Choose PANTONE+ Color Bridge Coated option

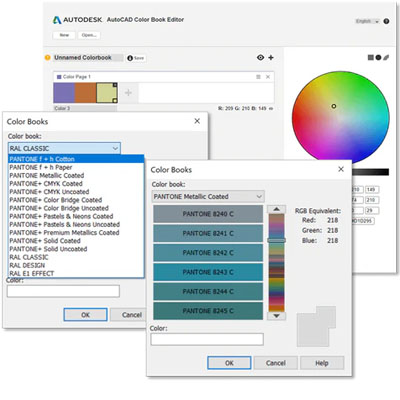[x=76, y=200]
